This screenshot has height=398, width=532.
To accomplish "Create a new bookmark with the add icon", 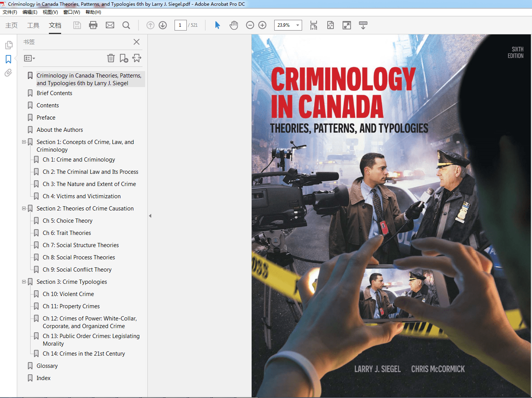I will tap(123, 58).
